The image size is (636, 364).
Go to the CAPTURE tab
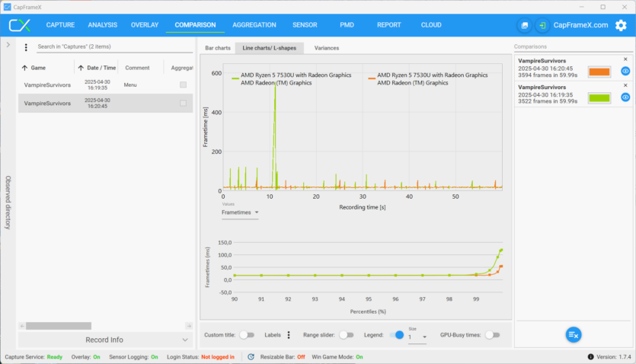(x=60, y=25)
